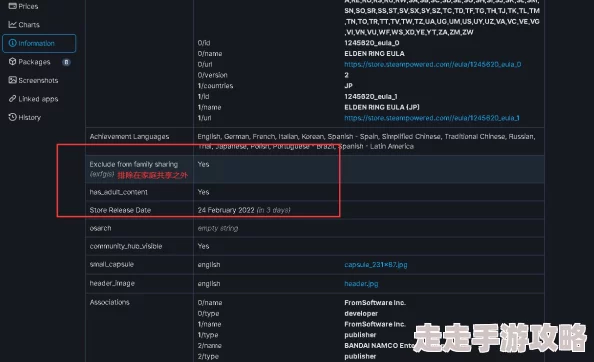The width and height of the screenshot is (594, 362).
Task: Click the Charts line-graph icon
Action: (13, 25)
